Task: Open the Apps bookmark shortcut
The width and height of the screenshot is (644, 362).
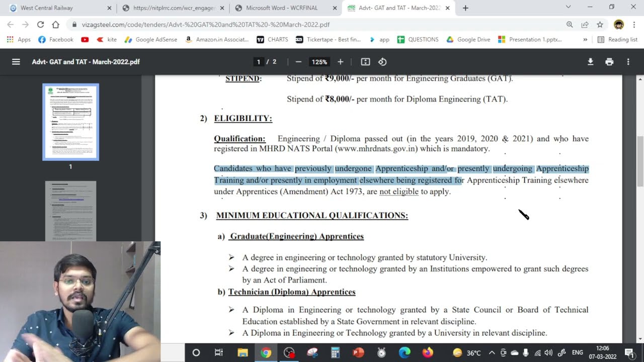Action: click(19, 39)
